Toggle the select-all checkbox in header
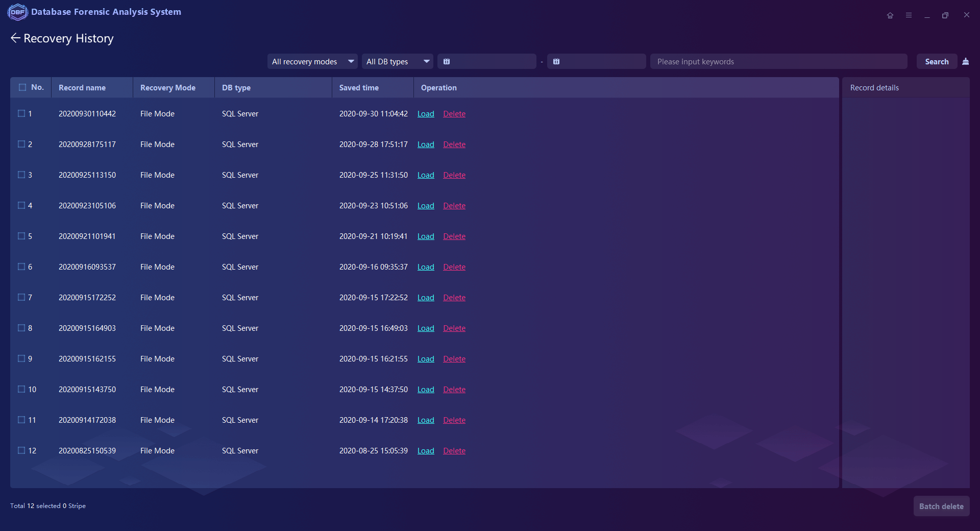Image resolution: width=980 pixels, height=531 pixels. pos(22,87)
